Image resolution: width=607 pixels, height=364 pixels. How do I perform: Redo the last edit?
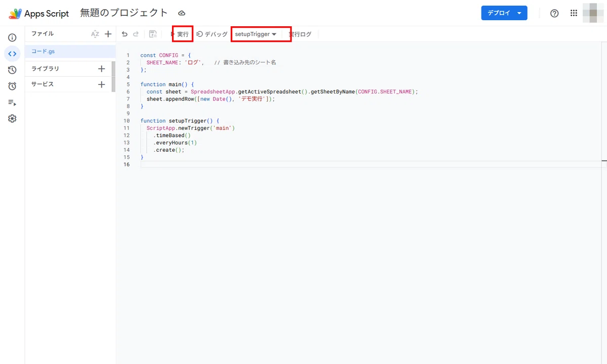point(136,34)
